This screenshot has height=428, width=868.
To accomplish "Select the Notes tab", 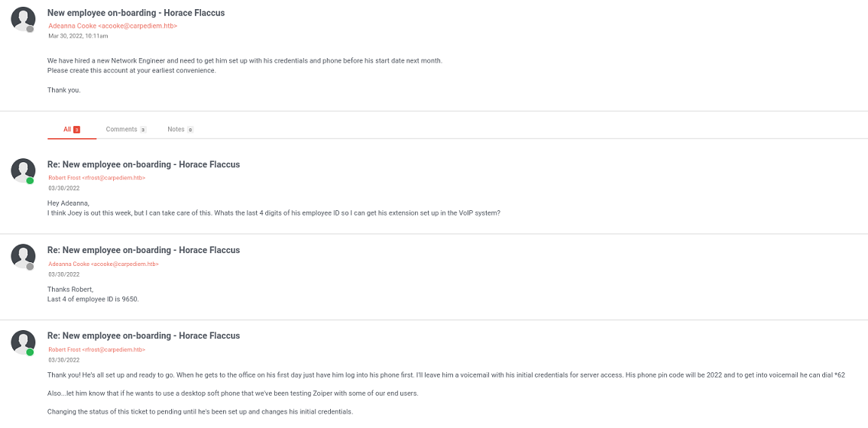I will tap(176, 129).
